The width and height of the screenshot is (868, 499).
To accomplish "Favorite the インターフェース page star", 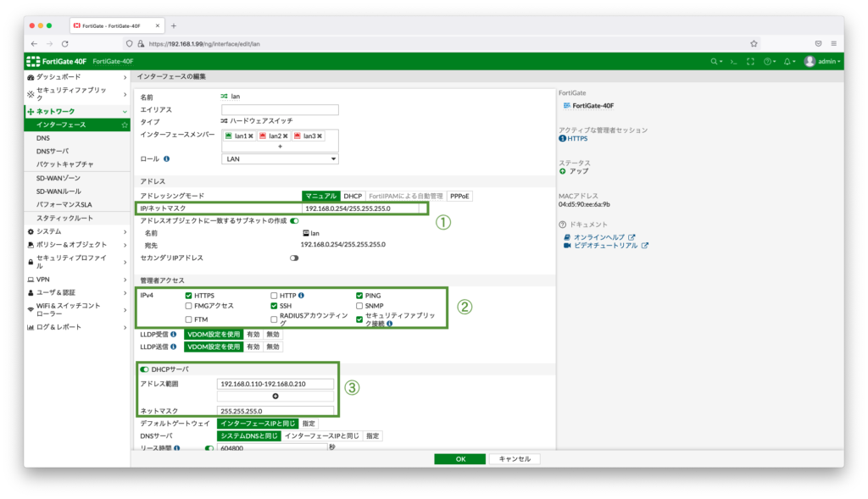I will [x=125, y=125].
